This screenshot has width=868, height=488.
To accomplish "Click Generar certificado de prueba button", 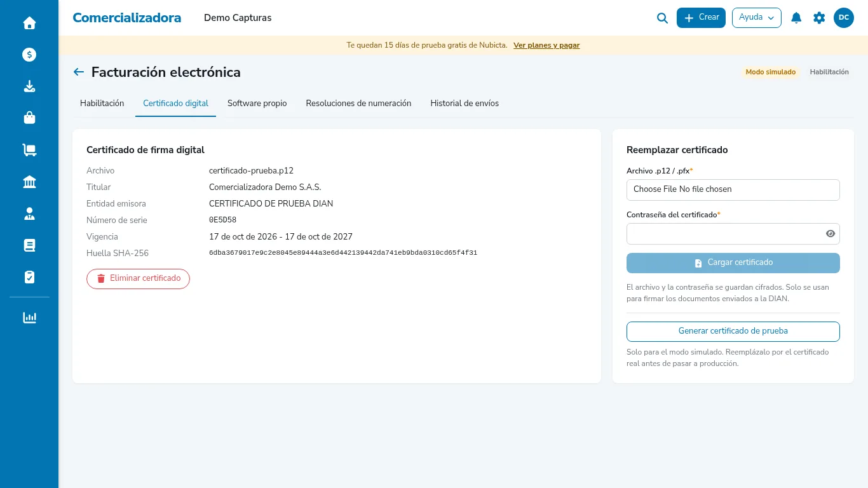I will click(733, 331).
